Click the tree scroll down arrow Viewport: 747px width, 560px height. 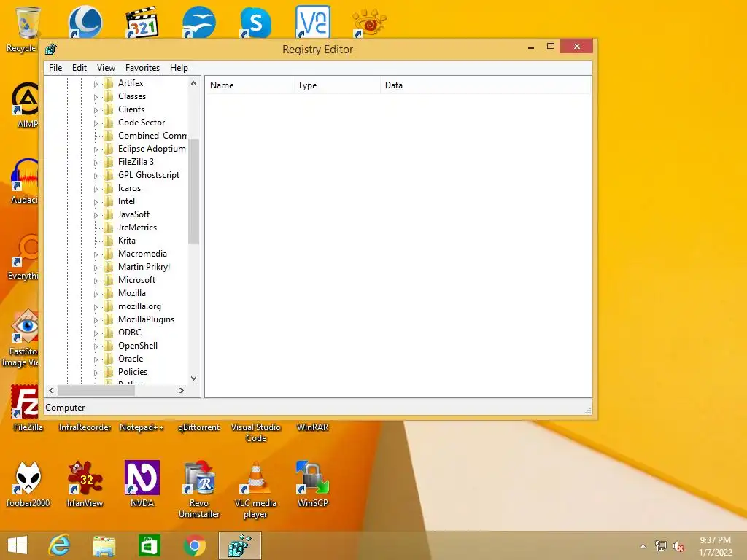pyautogui.click(x=193, y=378)
